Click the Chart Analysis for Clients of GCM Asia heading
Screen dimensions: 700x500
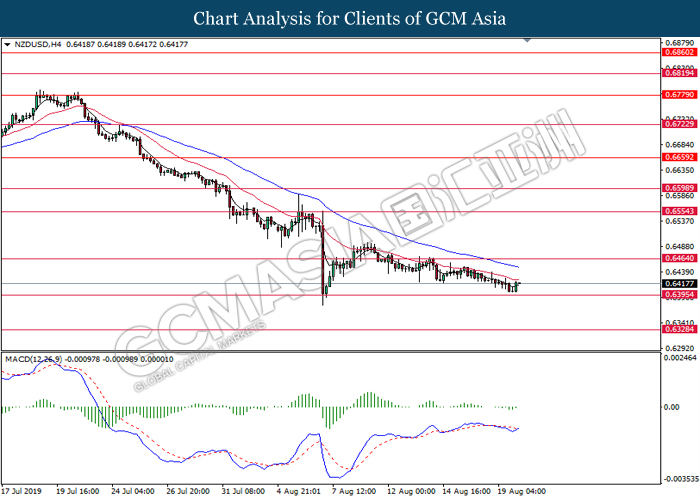[x=350, y=19]
